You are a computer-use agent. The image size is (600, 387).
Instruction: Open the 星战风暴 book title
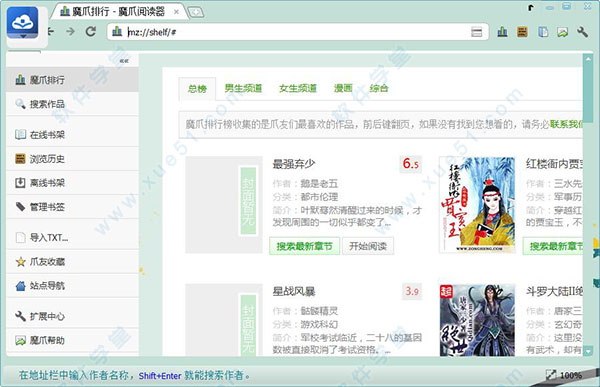pyautogui.click(x=293, y=292)
